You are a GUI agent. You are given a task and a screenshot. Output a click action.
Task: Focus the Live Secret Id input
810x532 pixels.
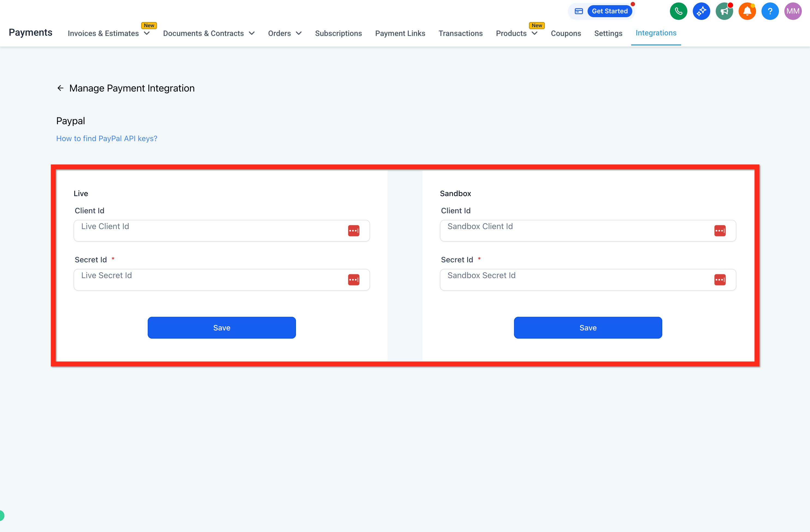point(222,279)
